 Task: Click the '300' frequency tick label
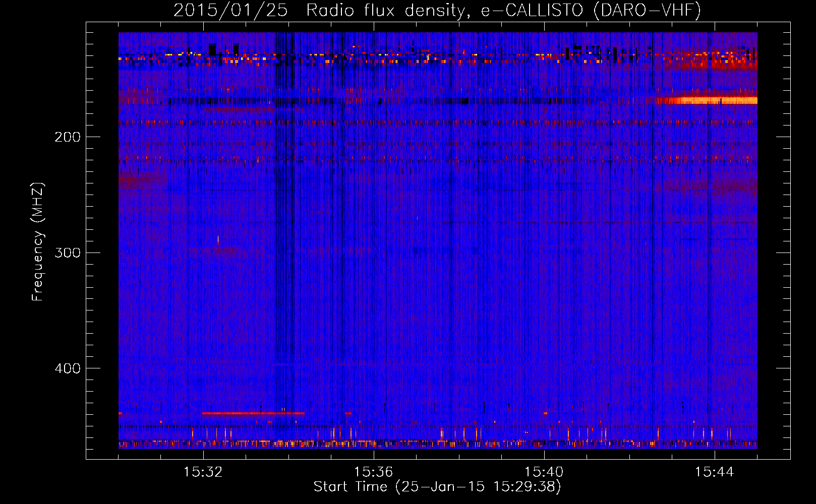pyautogui.click(x=68, y=253)
